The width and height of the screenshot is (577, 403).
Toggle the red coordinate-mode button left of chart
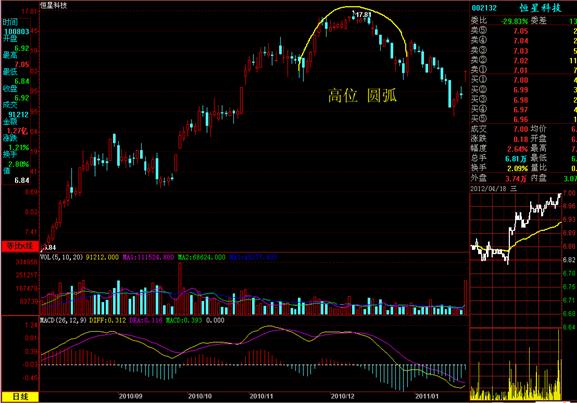(x=20, y=246)
